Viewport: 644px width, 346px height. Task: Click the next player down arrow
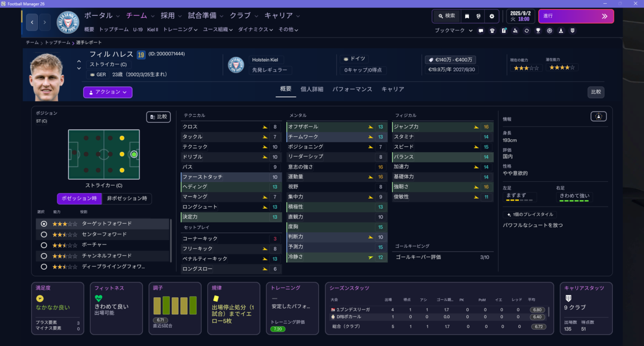(79, 69)
